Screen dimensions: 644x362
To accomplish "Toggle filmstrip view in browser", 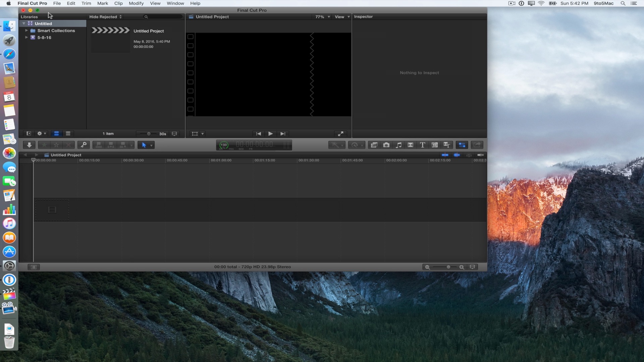I will [56, 133].
